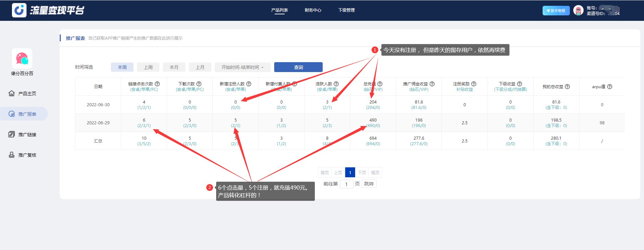Click the 推广链接 link icon in sidebar
The width and height of the screenshot is (644, 250).
point(12,134)
